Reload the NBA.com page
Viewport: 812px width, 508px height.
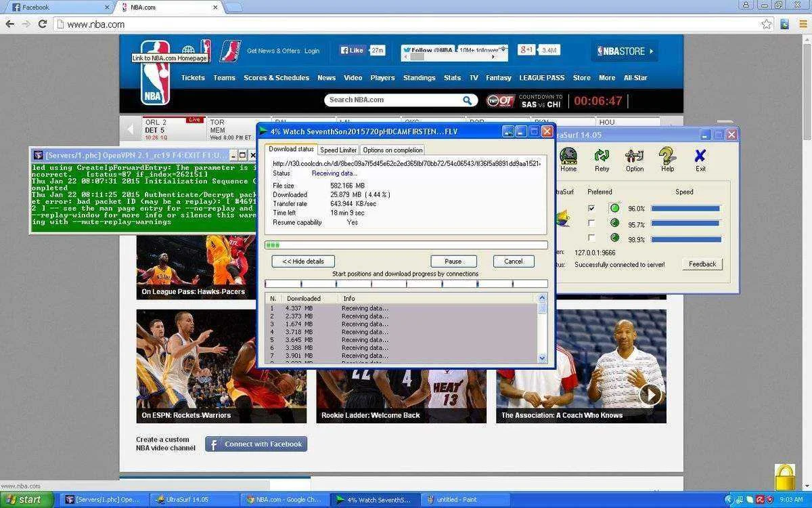pyautogui.click(x=42, y=24)
